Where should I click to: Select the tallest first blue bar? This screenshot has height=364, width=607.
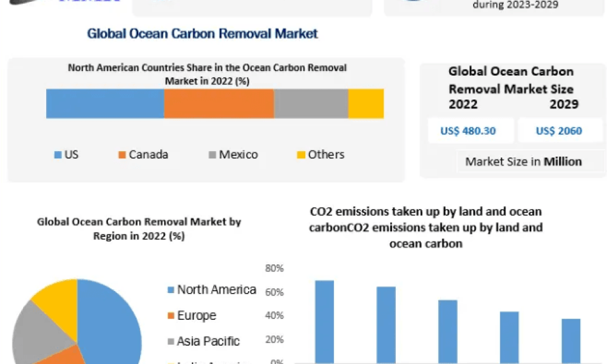pyautogui.click(x=324, y=322)
